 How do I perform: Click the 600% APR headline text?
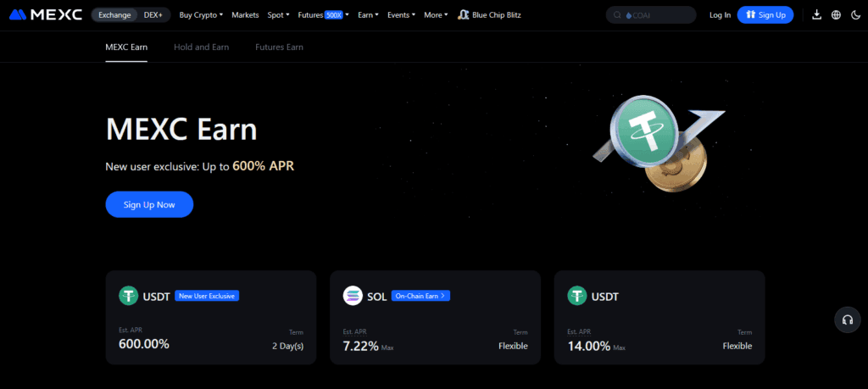click(263, 165)
